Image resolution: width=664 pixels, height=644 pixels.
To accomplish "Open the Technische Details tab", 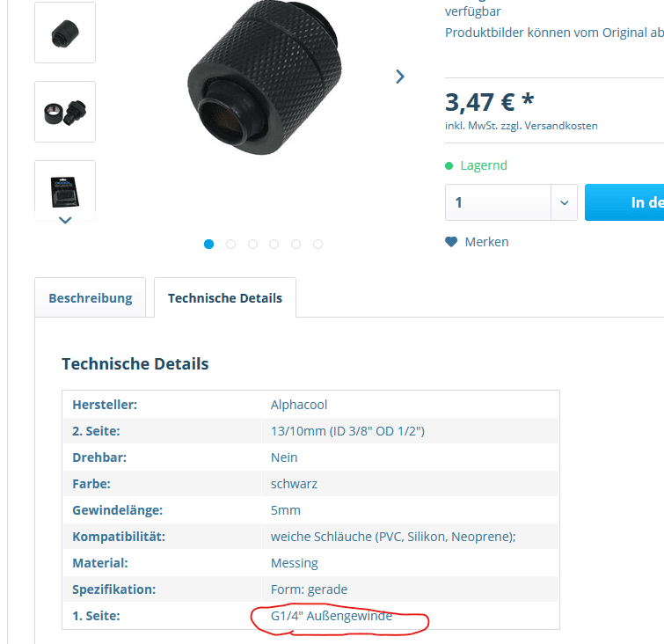I will pos(225,298).
